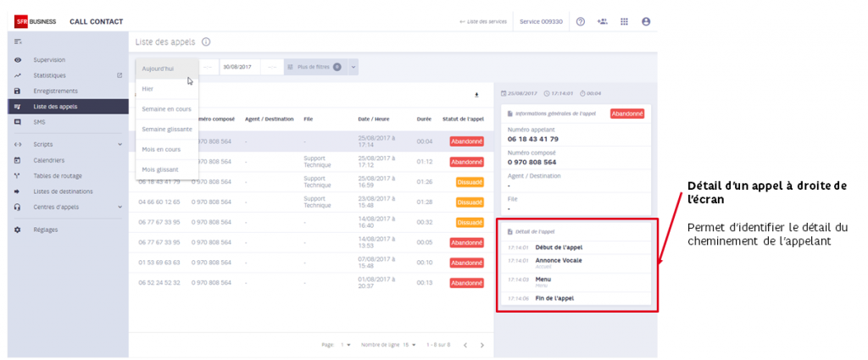Go back to Liste des services
The image size is (868, 360).
point(482,21)
